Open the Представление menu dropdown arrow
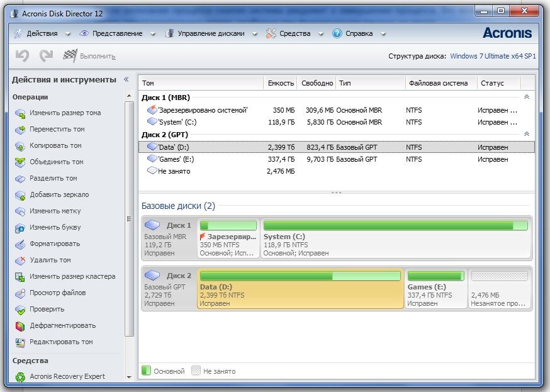This screenshot has height=392, width=550. coord(152,34)
